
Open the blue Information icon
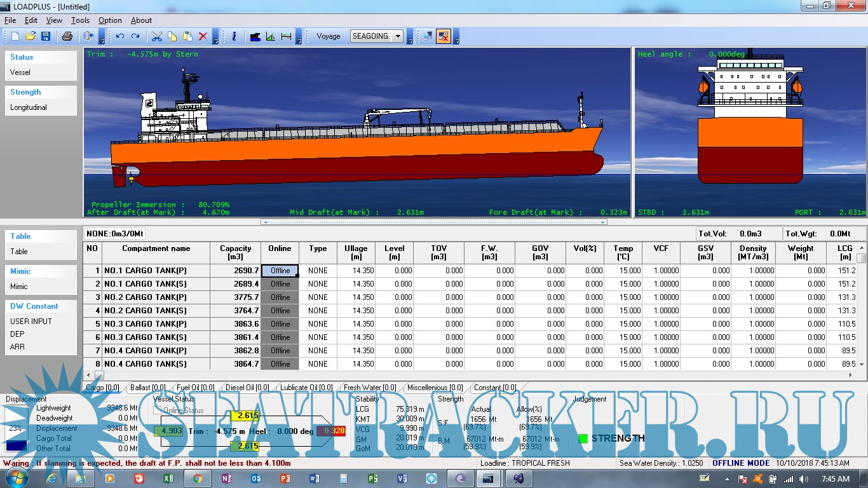[234, 36]
